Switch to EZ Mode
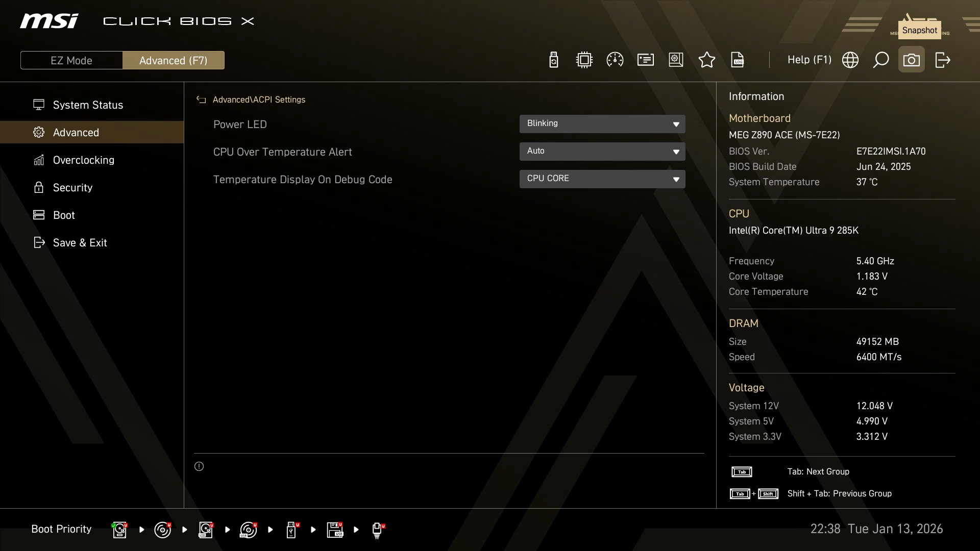The image size is (980, 551). (71, 60)
